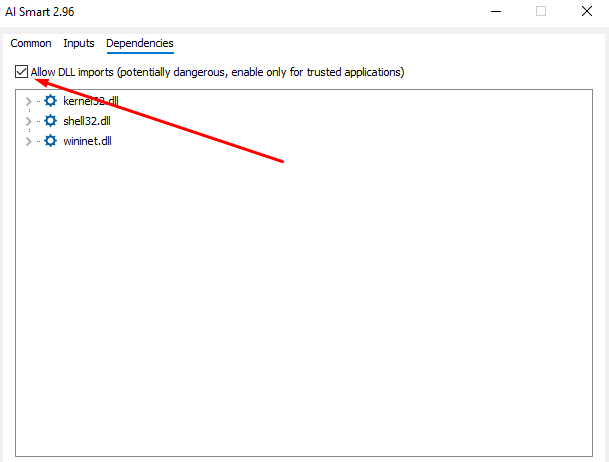609x462 pixels.
Task: Switch to the Common tab
Action: pos(31,43)
